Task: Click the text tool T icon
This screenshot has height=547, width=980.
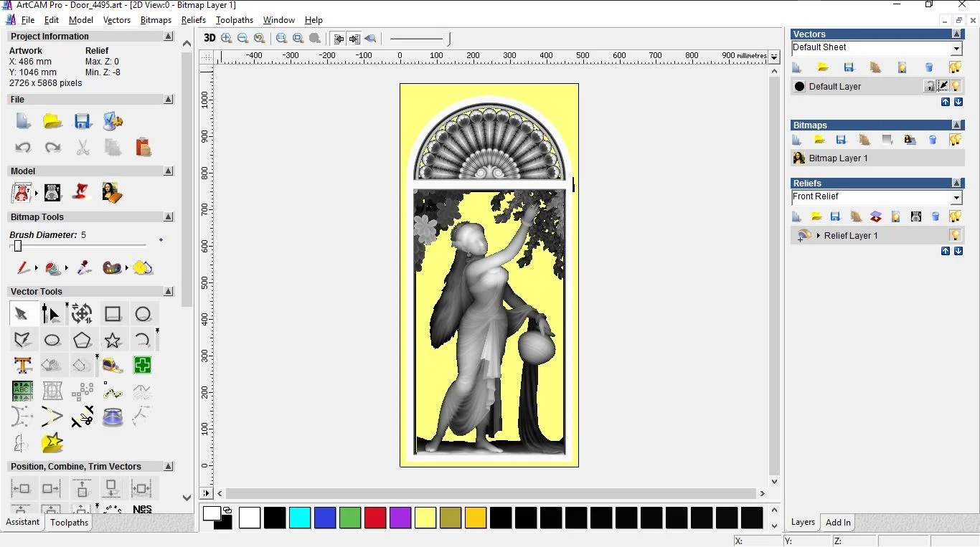Action: tap(23, 366)
